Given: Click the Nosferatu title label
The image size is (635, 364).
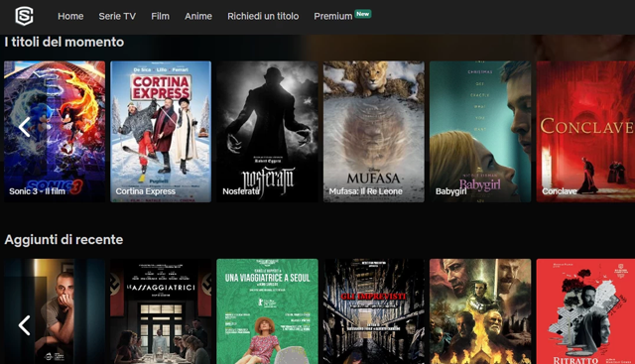Looking at the screenshot, I should point(241,191).
